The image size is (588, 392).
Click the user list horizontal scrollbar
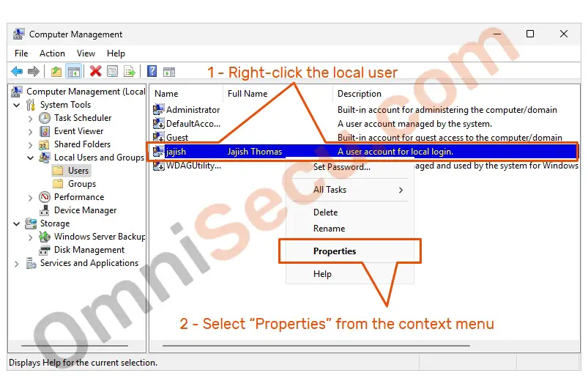(x=316, y=346)
